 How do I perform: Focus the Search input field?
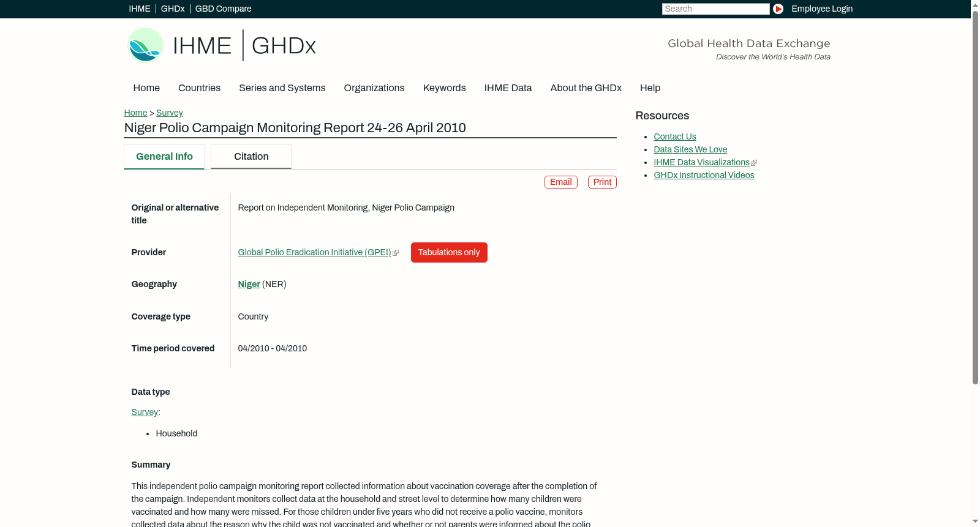(x=715, y=9)
